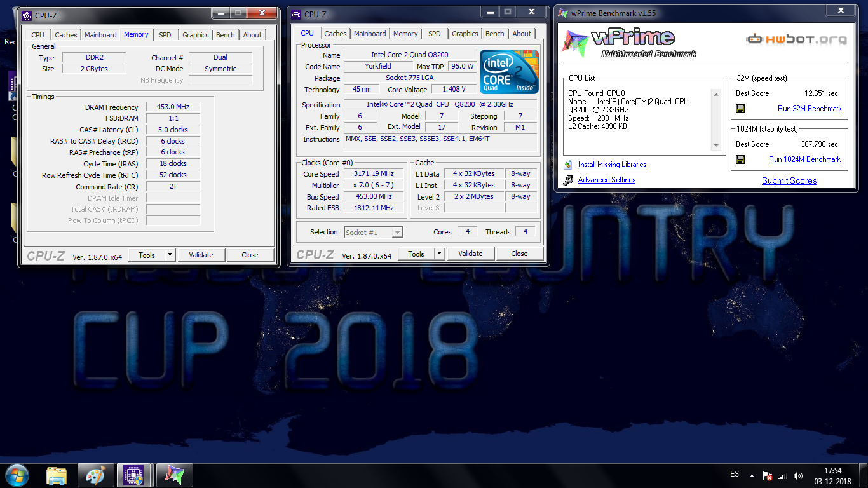Open Mainboard tab in Memory window

(100, 35)
